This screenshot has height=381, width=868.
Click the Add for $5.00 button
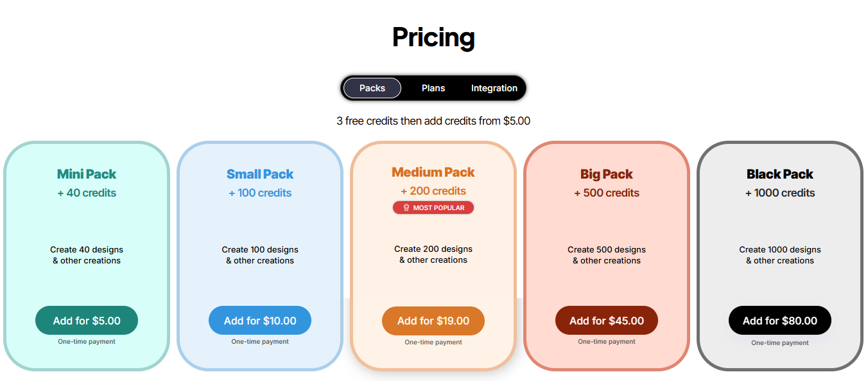pos(87,321)
